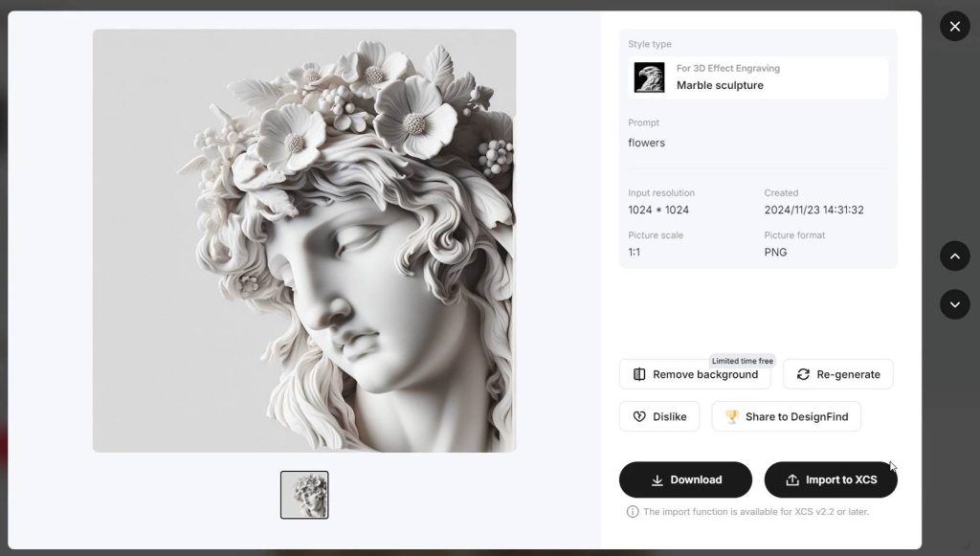Close the image detail dialog
Screen dimensions: 980x556
(954, 26)
